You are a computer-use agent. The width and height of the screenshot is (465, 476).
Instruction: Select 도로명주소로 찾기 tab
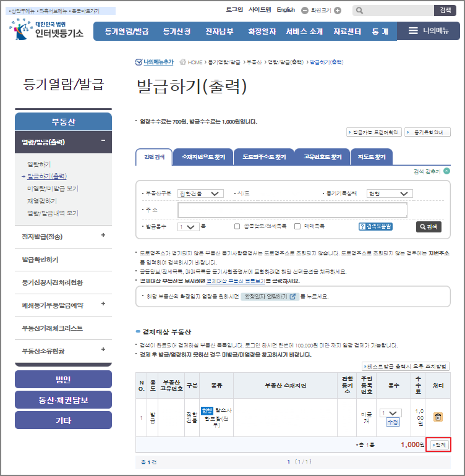pyautogui.click(x=264, y=156)
